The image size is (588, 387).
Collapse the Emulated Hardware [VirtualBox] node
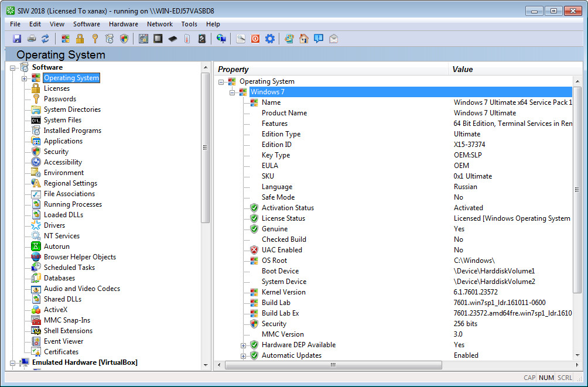click(12, 363)
